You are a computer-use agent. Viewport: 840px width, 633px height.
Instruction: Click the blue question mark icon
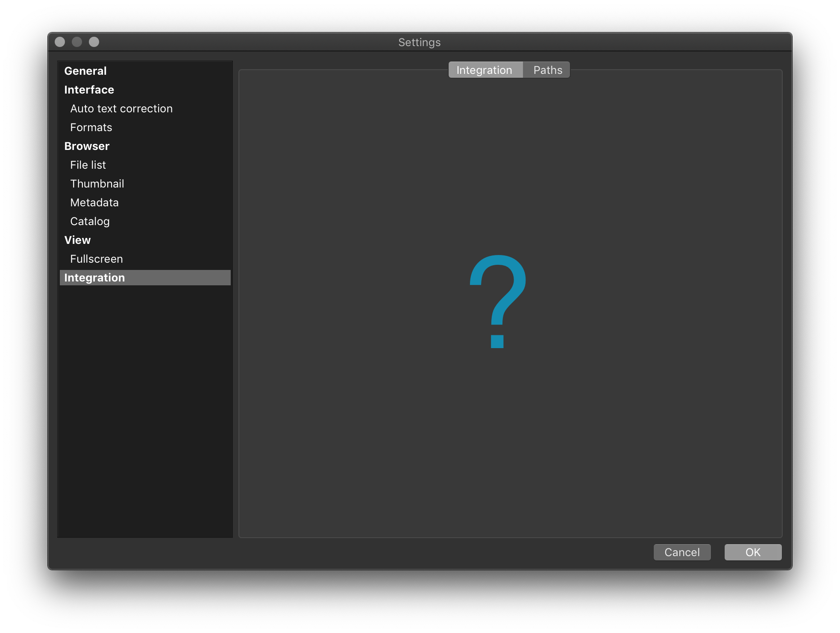click(x=498, y=301)
